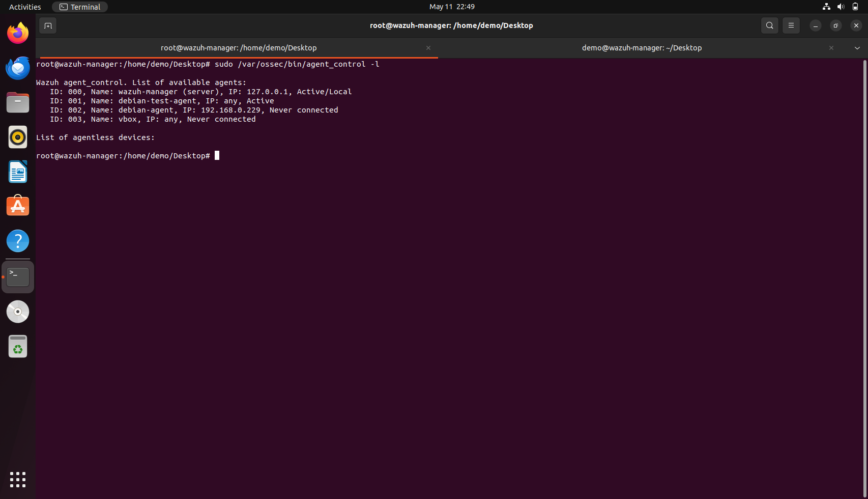Screen dimensions: 868x499
Task: Open the May 11 22:49 clock calendar
Action: coord(452,7)
